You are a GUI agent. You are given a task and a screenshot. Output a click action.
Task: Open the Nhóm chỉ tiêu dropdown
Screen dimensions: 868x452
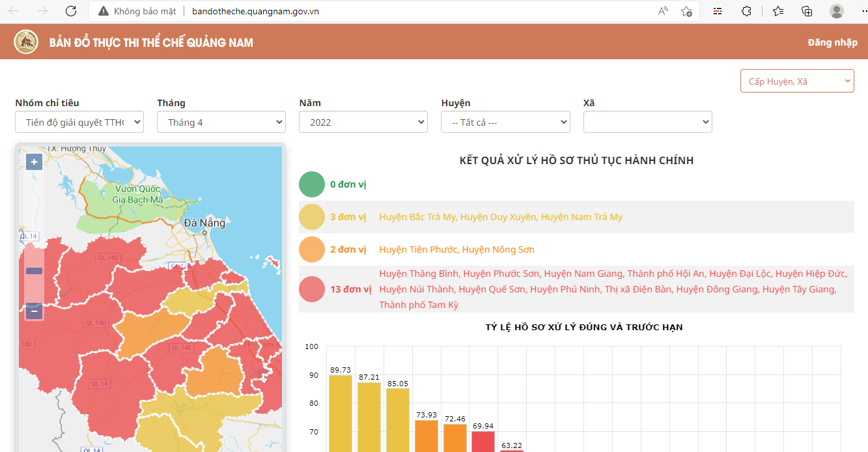79,122
